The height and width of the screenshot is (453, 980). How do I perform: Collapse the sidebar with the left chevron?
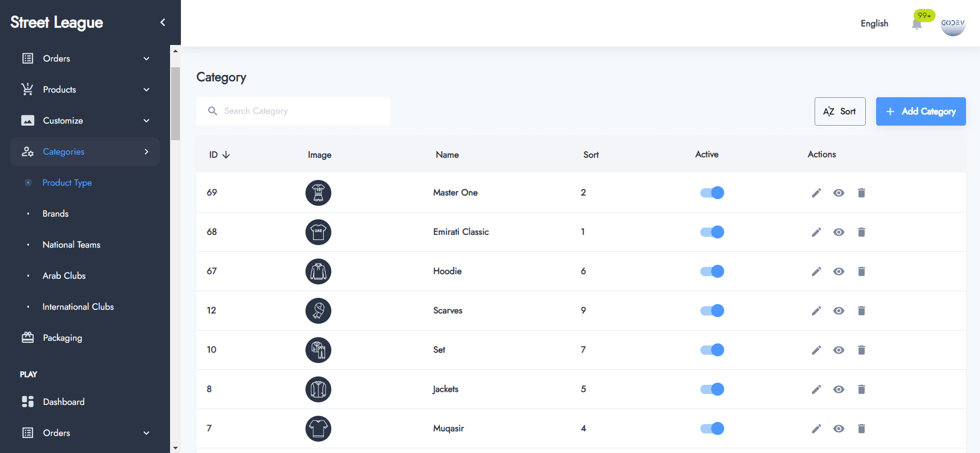pyautogui.click(x=163, y=22)
